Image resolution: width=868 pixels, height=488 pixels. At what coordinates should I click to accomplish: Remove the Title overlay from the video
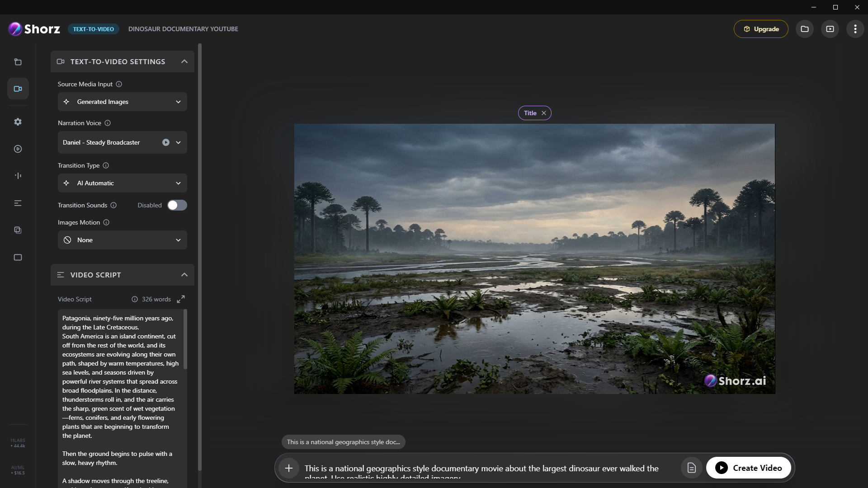[x=543, y=113]
